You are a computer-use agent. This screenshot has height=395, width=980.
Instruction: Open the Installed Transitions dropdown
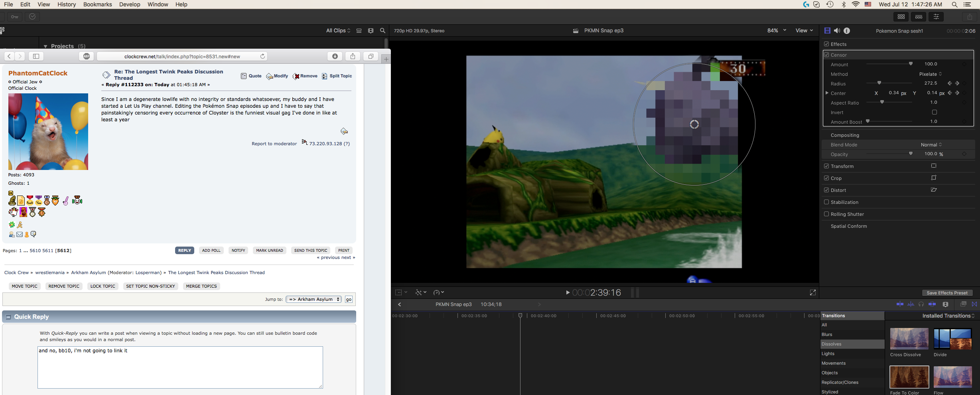pyautogui.click(x=948, y=316)
